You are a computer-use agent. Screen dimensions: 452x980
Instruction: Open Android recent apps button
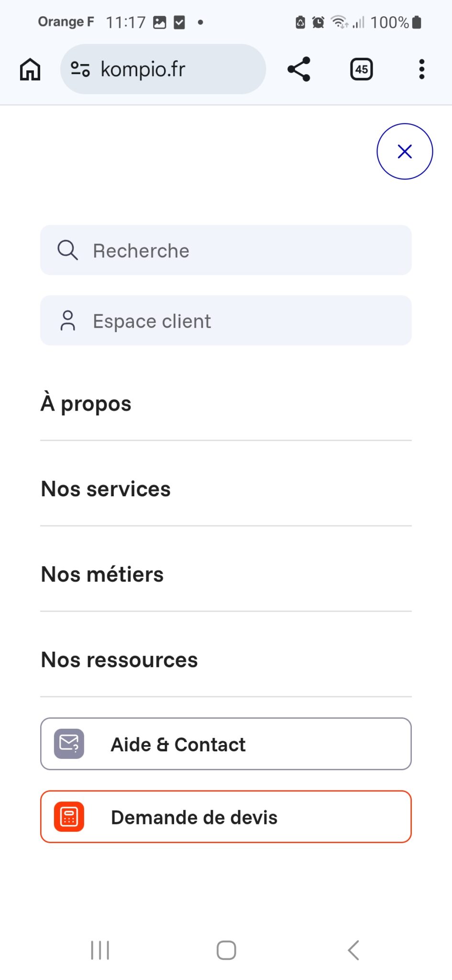(x=100, y=950)
